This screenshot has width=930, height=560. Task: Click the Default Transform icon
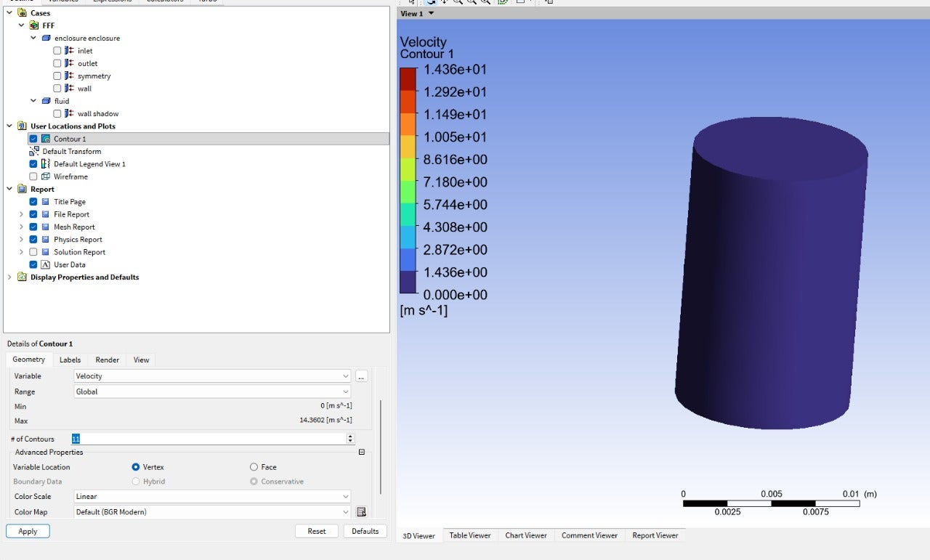(x=34, y=151)
